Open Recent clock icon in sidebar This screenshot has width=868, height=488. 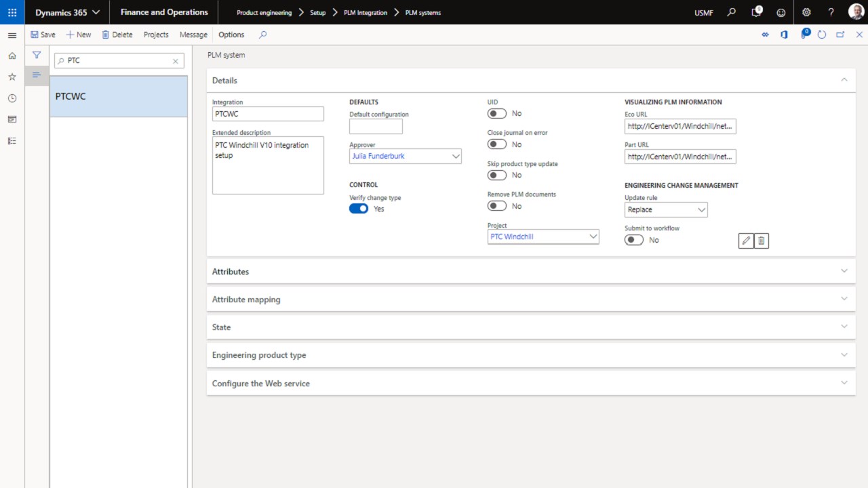tap(12, 98)
